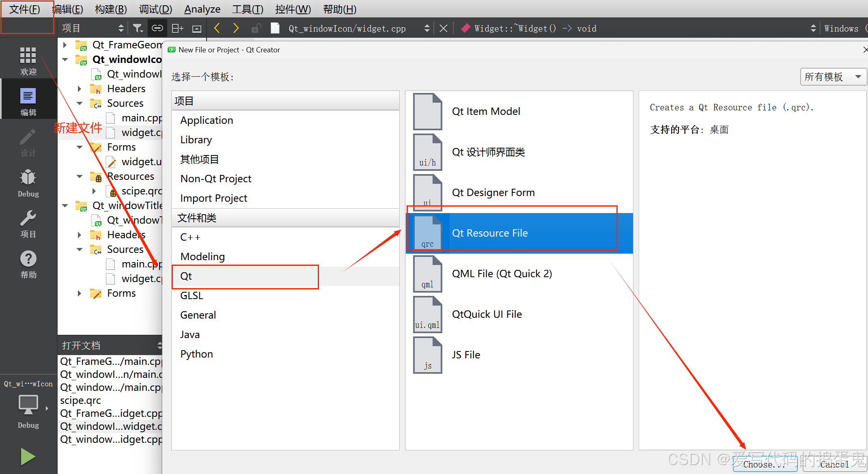
Task: Click the green Run triangle button
Action: [28, 457]
